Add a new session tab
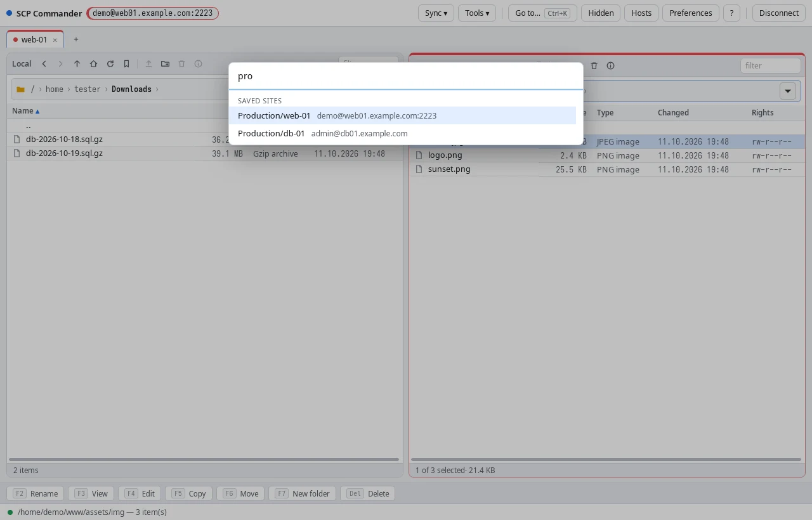812x520 pixels. [x=75, y=39]
